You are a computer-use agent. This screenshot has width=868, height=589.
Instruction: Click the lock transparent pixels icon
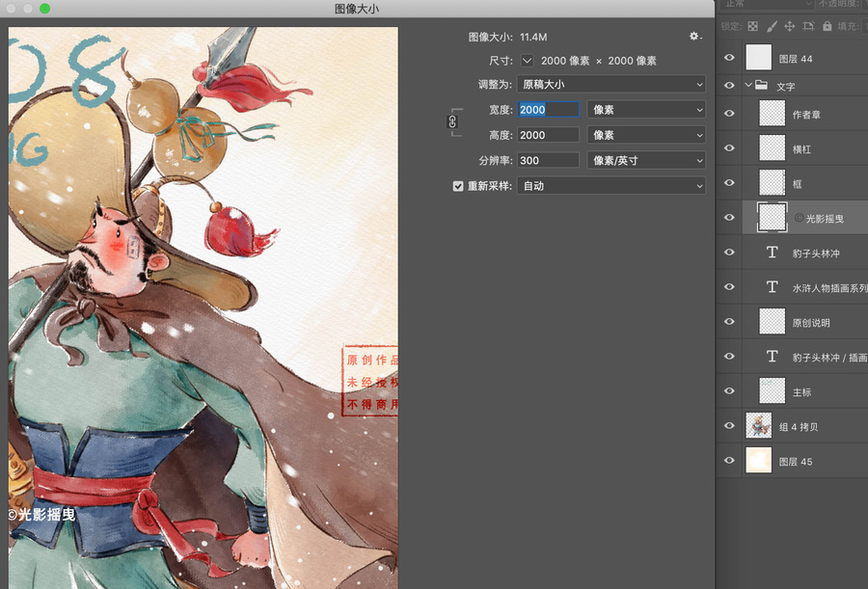(753, 26)
